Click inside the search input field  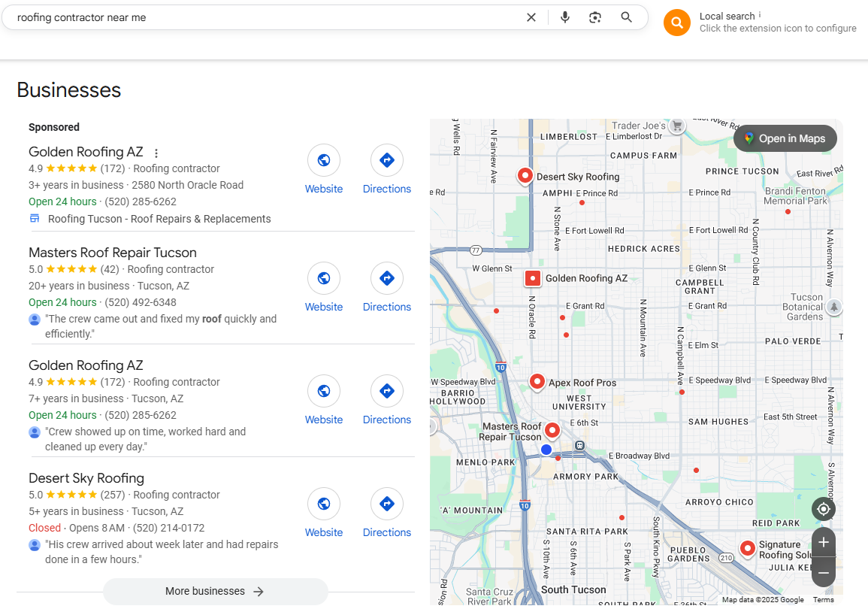[x=263, y=17]
